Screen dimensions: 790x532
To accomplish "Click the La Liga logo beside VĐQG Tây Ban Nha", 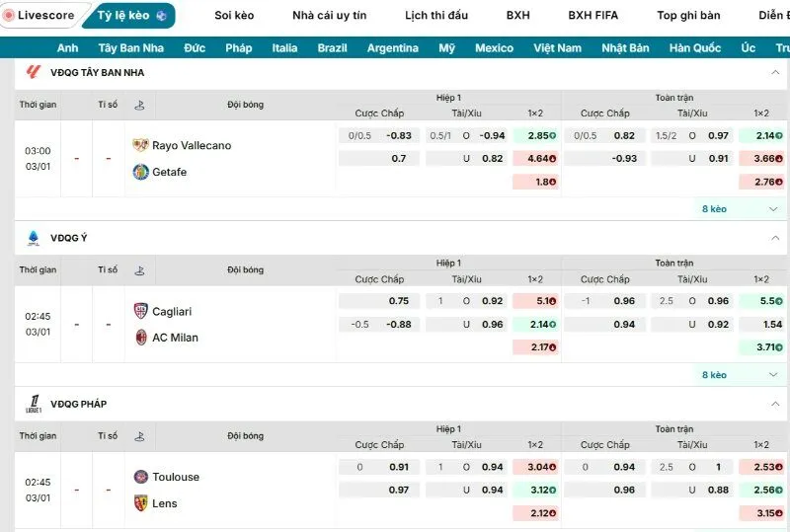I will (x=34, y=72).
